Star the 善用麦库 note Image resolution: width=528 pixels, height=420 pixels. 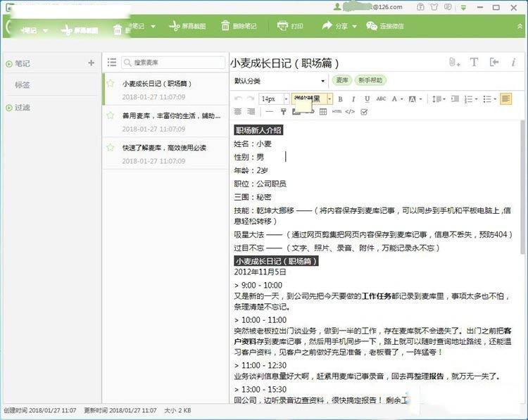click(x=110, y=115)
